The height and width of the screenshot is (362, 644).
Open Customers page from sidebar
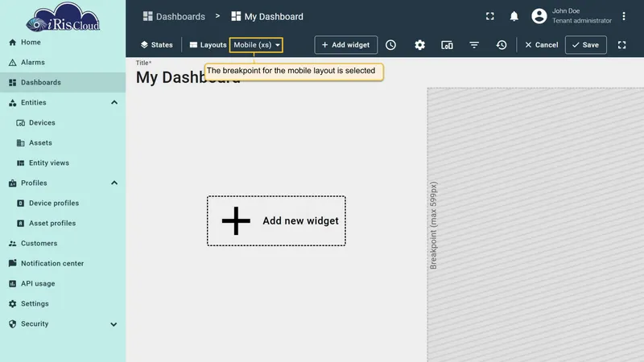click(x=63, y=244)
